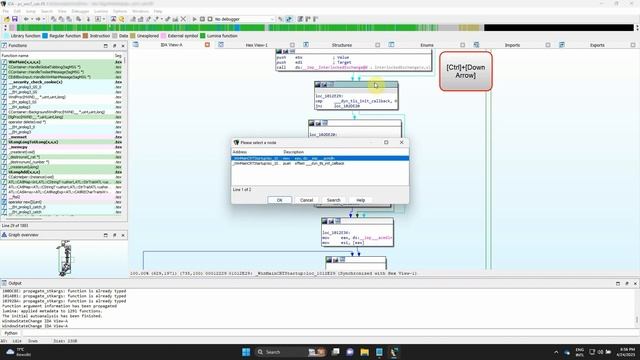Click the down arrow search icon in toolbar
The height and width of the screenshot is (360, 640).
pyautogui.click(x=88, y=19)
